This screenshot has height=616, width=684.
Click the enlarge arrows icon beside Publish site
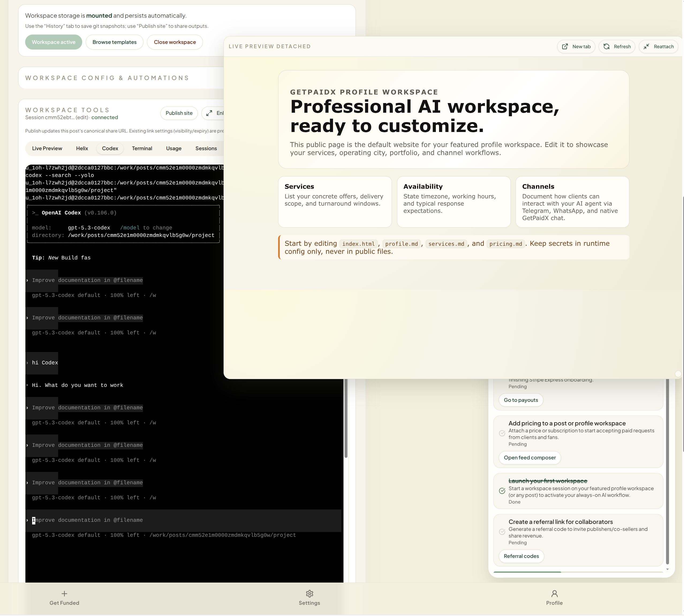pos(209,113)
